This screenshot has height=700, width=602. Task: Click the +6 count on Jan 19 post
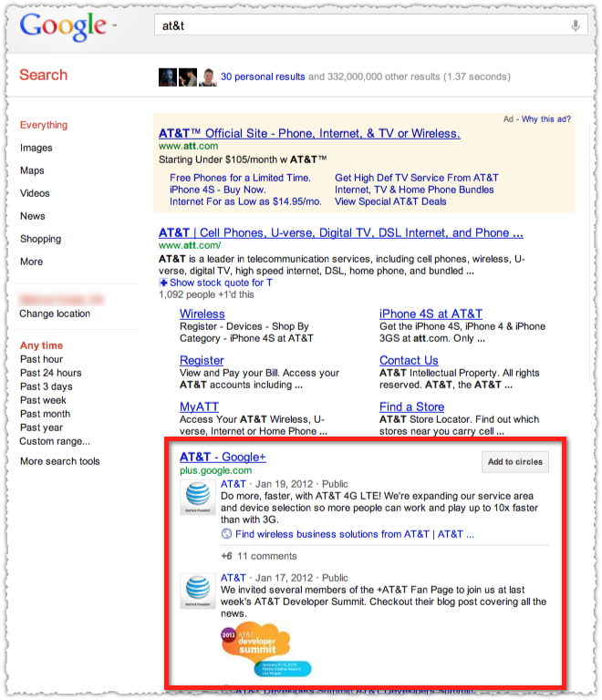tap(226, 556)
